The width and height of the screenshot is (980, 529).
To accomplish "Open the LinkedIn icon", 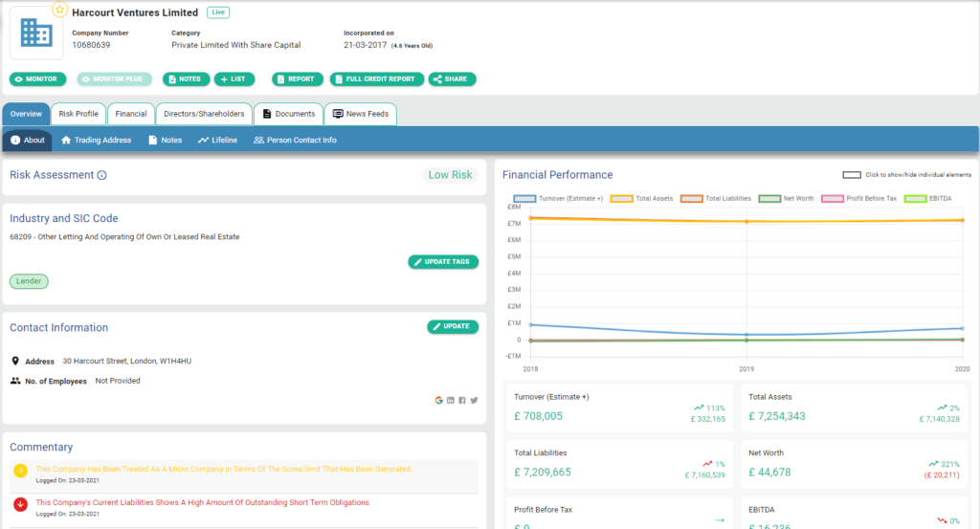I will pyautogui.click(x=451, y=401).
